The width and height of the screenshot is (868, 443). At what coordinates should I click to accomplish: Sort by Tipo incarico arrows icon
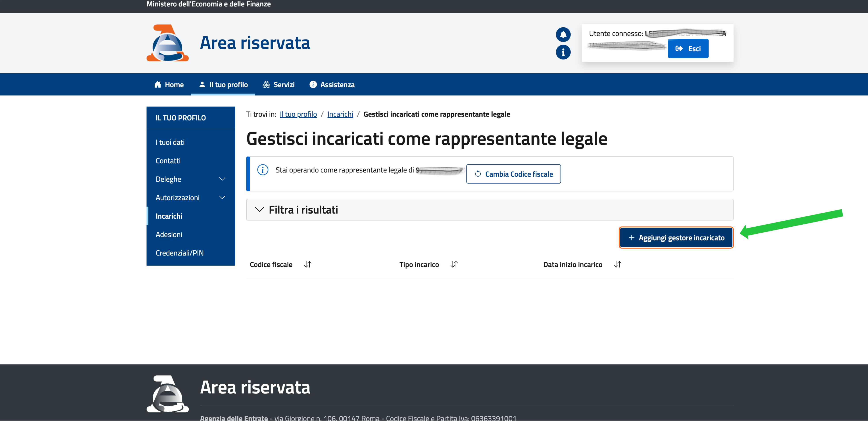pyautogui.click(x=454, y=265)
